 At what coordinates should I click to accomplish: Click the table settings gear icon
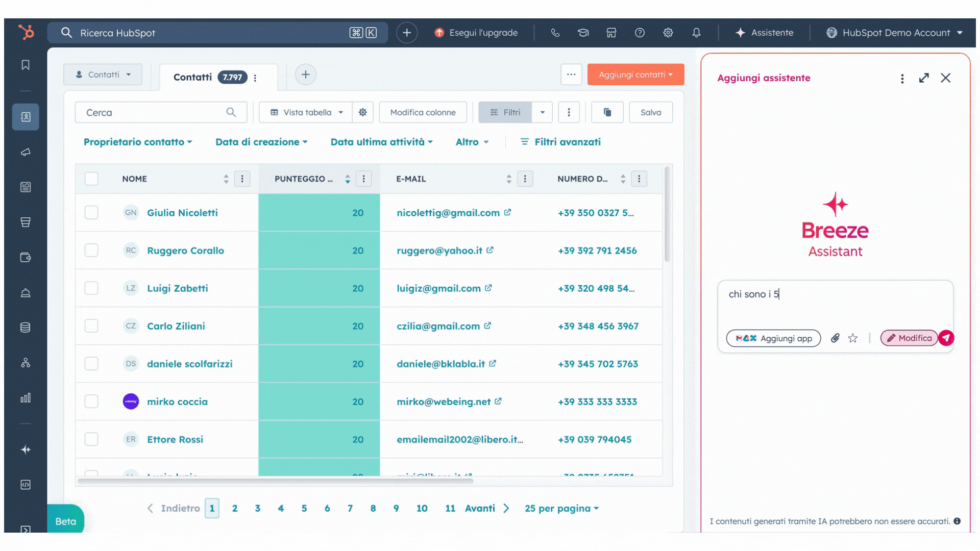click(363, 112)
